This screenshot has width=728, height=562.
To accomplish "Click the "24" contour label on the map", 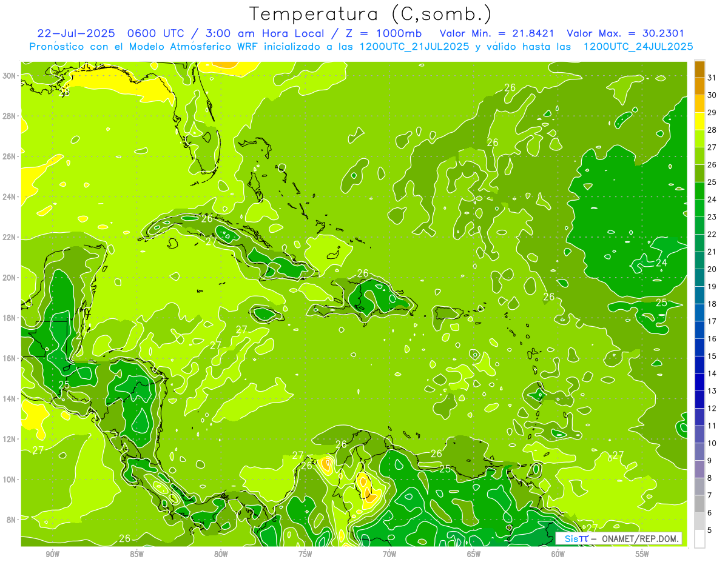I will (x=661, y=263).
